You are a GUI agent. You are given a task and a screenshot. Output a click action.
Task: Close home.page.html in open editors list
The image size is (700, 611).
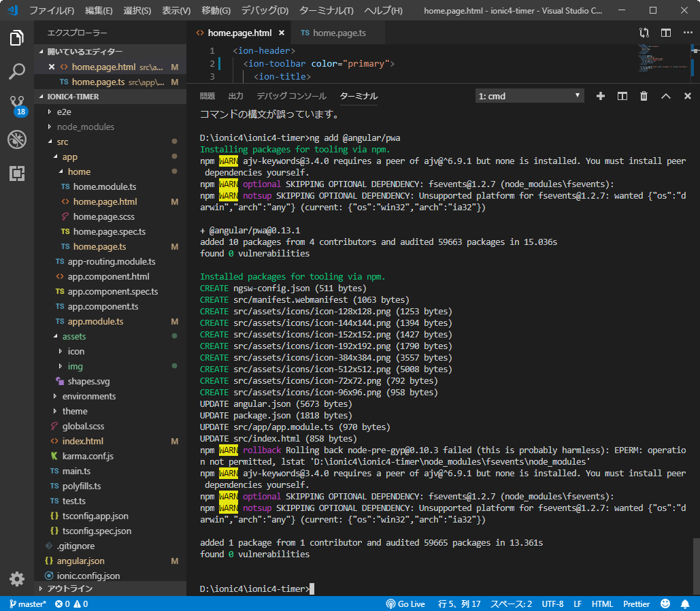(52, 67)
